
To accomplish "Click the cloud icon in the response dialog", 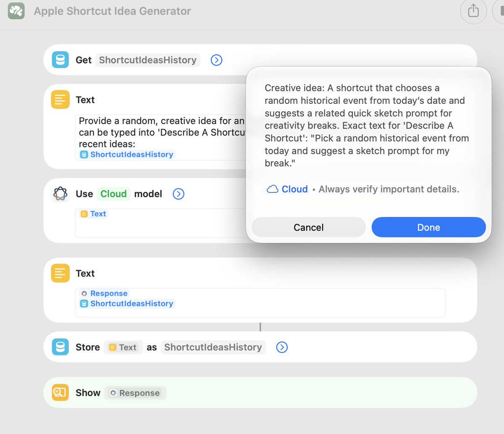I will pos(273,189).
